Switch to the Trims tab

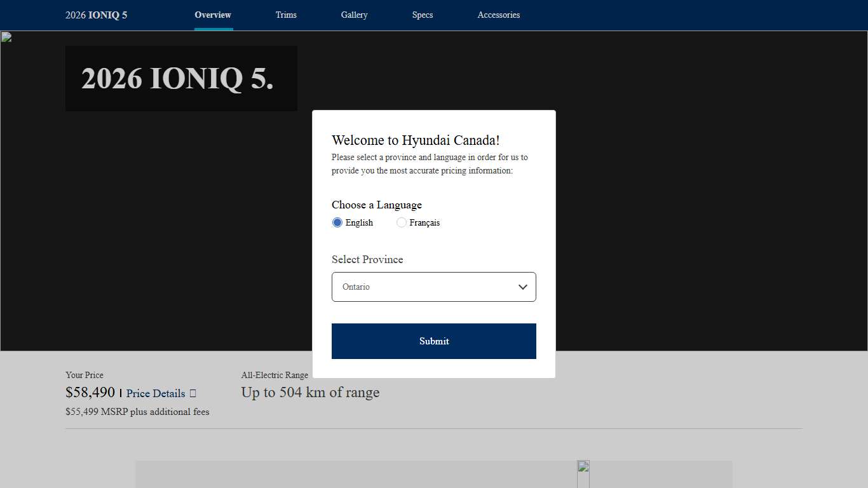(286, 15)
